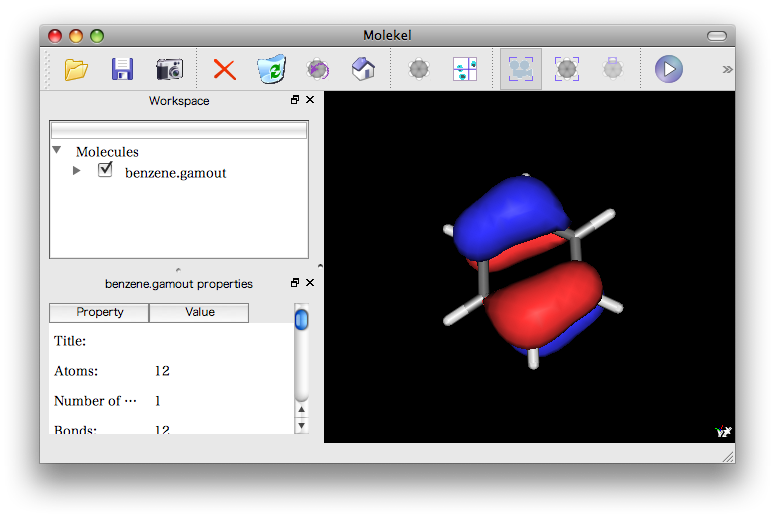
Task: Click the properties scrollbar thumb
Action: [301, 319]
